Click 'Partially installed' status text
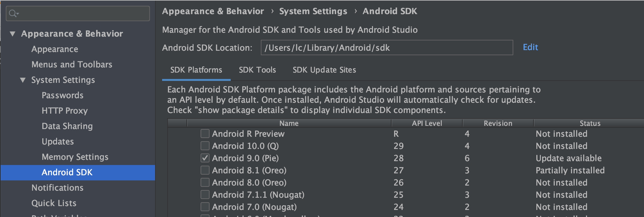 (x=570, y=170)
